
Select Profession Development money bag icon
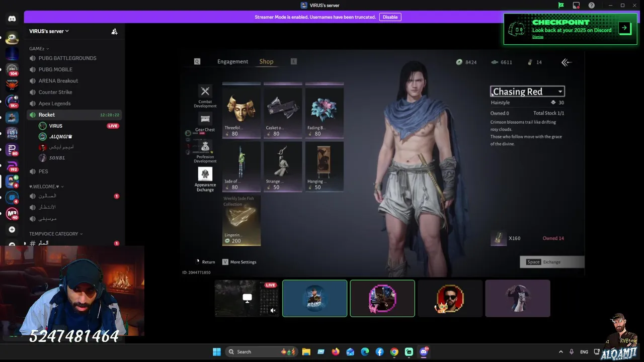(205, 146)
